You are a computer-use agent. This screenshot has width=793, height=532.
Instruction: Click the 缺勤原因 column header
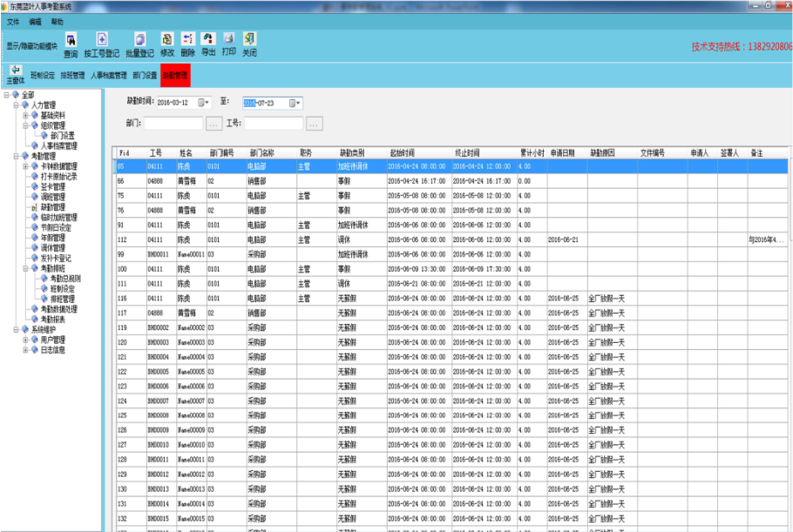[613, 152]
